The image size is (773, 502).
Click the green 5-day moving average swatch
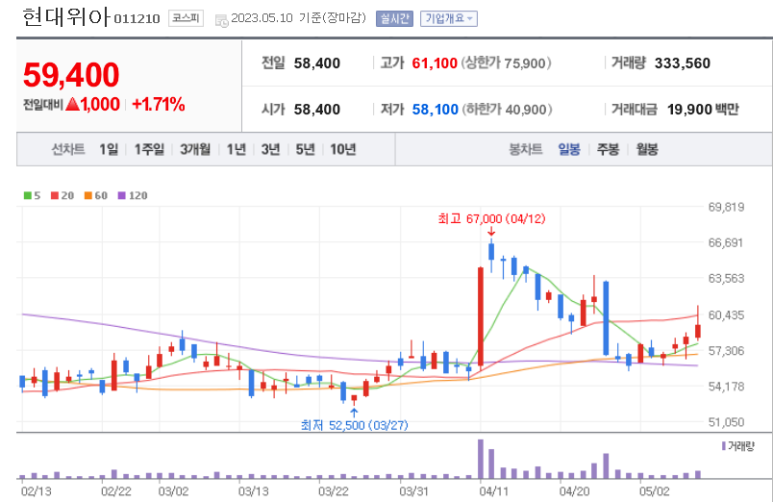tap(28, 196)
